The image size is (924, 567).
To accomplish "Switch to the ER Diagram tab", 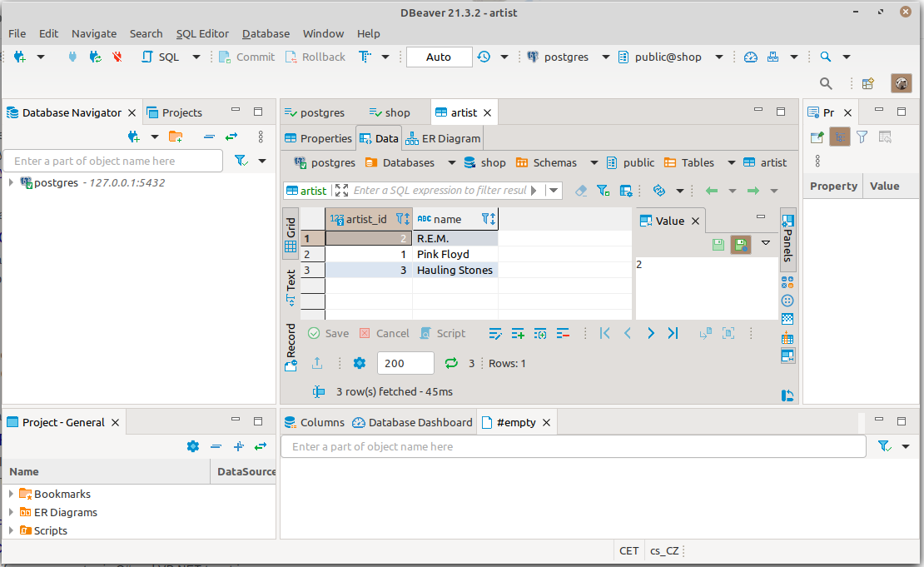I will pos(443,138).
